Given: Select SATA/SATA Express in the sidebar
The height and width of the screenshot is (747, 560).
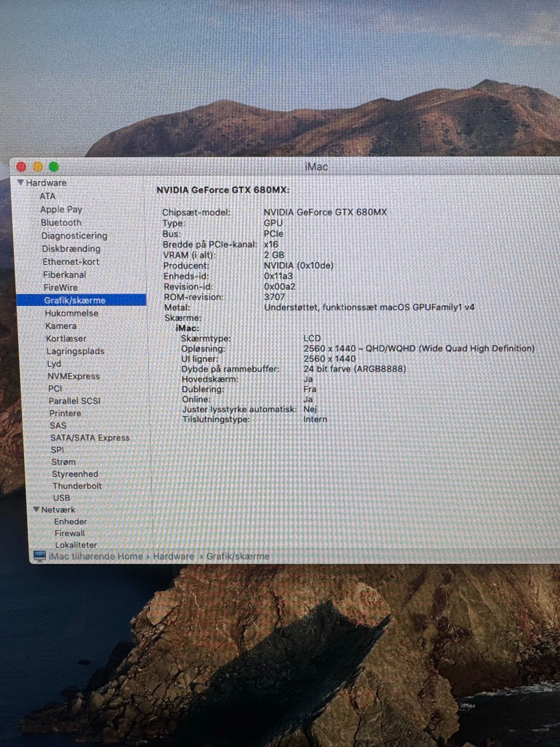Looking at the screenshot, I should pyautogui.click(x=90, y=438).
